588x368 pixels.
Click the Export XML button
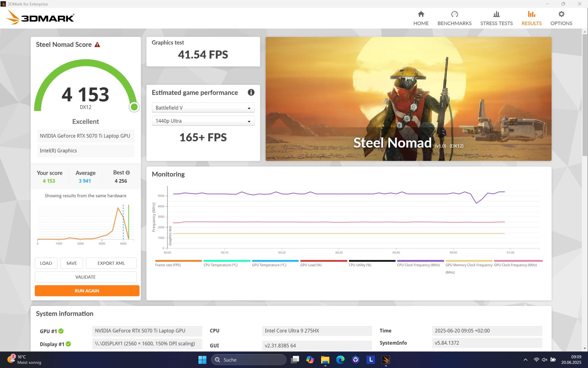(x=111, y=263)
